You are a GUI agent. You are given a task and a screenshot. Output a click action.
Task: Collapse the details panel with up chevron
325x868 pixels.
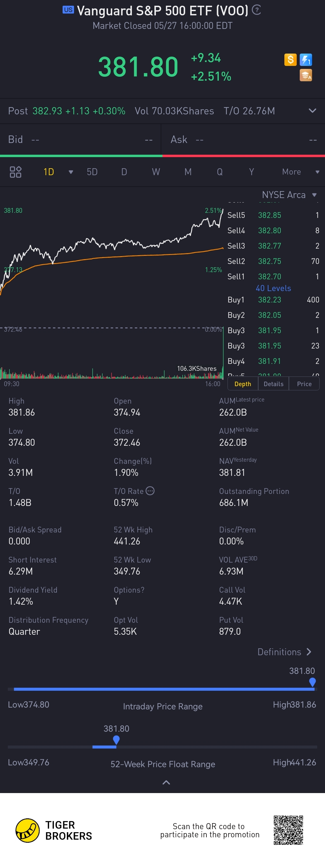click(166, 782)
